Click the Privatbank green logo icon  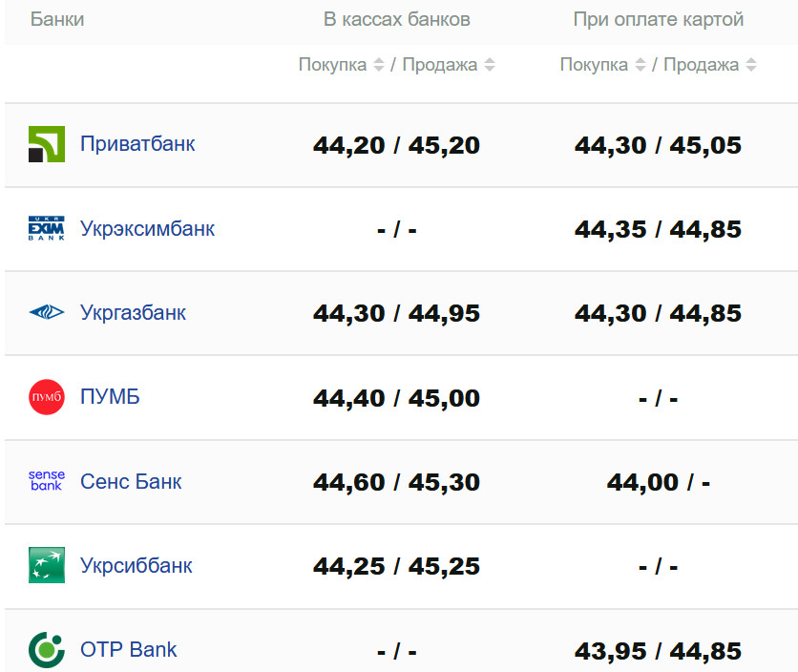(x=47, y=144)
